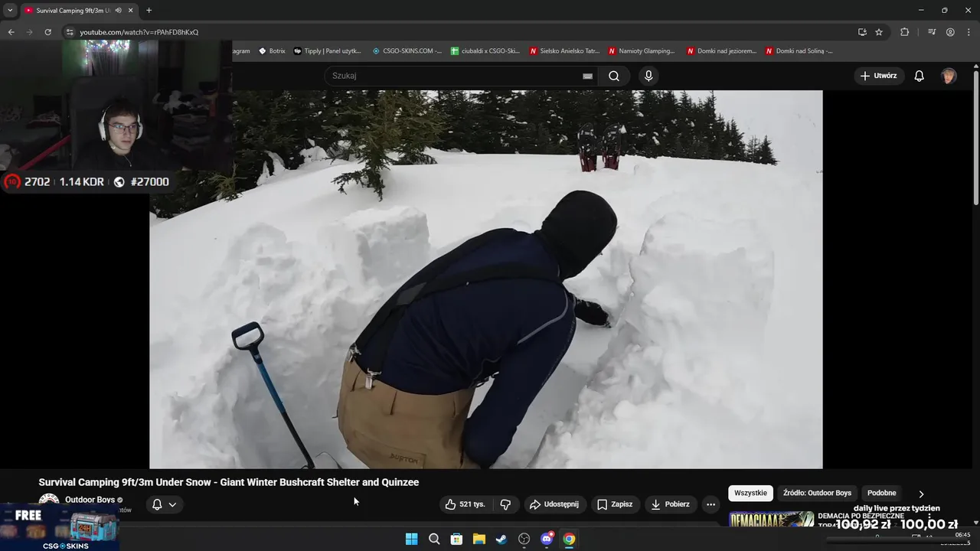Viewport: 980px width, 551px height.
Task: Open the Sielsko Anielsko Tatr bookmark
Action: pos(564,51)
